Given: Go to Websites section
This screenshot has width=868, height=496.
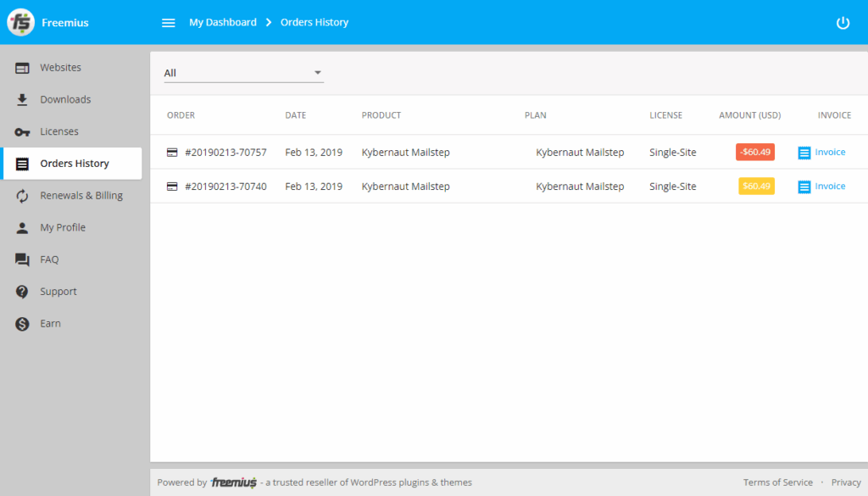Looking at the screenshot, I should click(60, 68).
